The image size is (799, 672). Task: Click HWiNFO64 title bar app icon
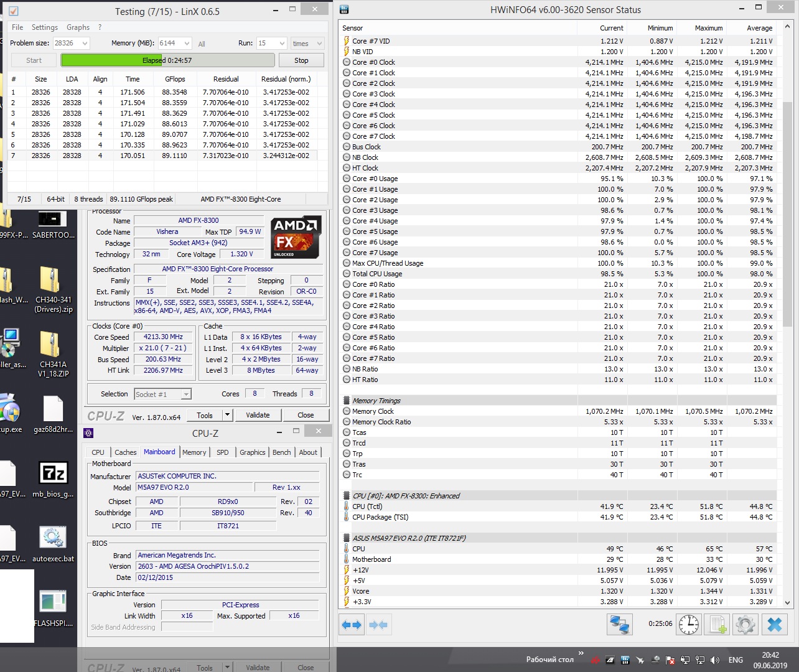coord(345,9)
